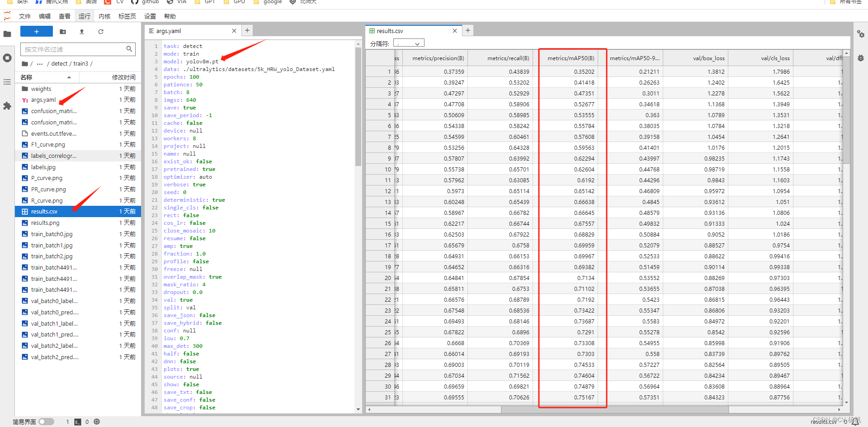Navigate to train3 breadcrumb folder
This screenshot has width=868, height=427.
[81, 64]
